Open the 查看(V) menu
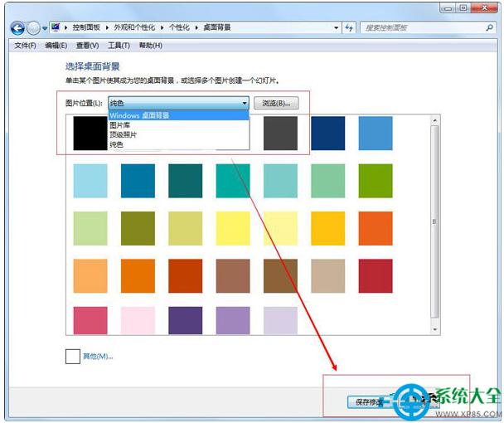504x423 pixels. tap(87, 46)
